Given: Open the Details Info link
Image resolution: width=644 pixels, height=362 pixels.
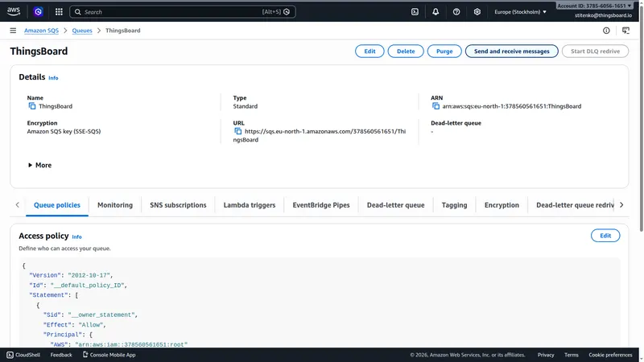Looking at the screenshot, I should click(x=53, y=78).
